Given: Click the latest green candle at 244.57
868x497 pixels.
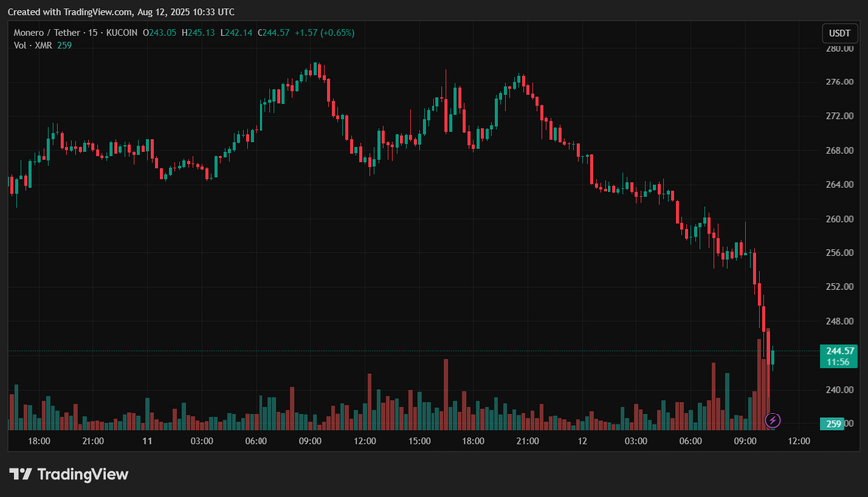Looking at the screenshot, I should coord(773,358).
